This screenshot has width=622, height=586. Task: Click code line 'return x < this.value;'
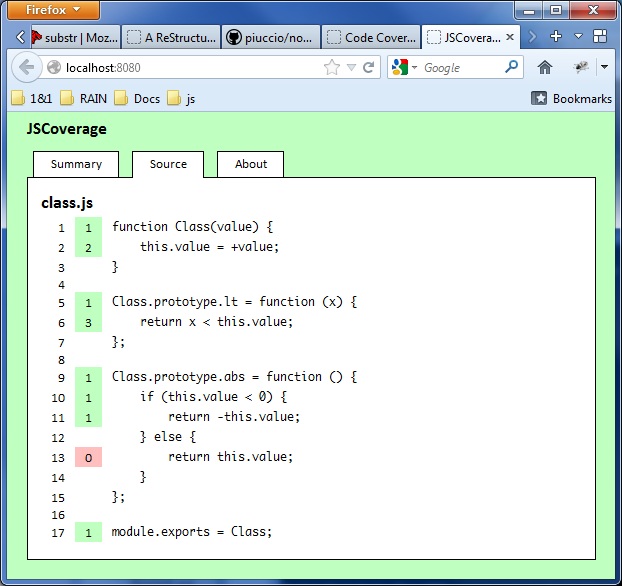(217, 322)
